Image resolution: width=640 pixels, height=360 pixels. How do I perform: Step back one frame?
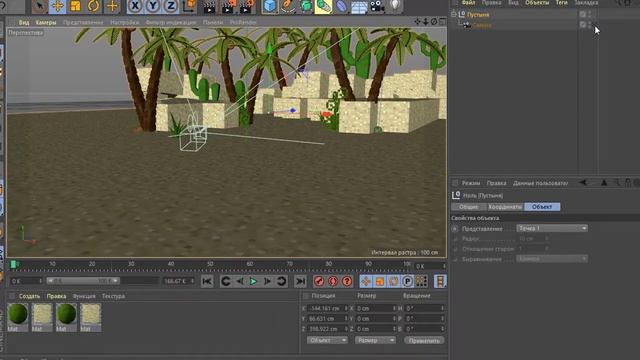[240, 281]
